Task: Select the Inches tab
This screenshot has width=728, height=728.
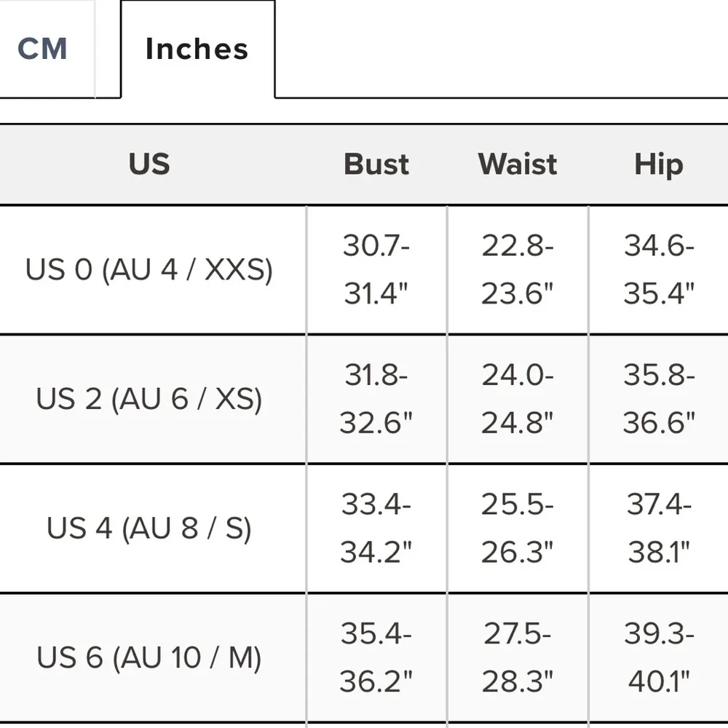Action: coord(197,50)
